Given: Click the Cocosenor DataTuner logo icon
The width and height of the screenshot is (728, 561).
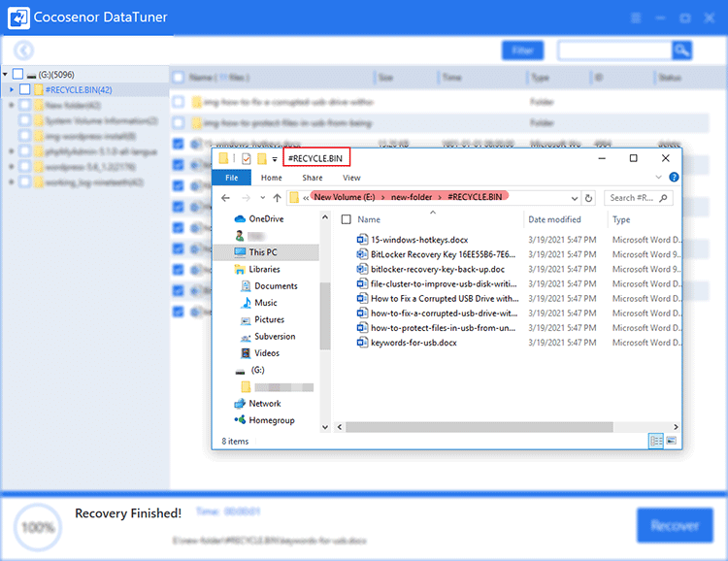Looking at the screenshot, I should [19, 17].
